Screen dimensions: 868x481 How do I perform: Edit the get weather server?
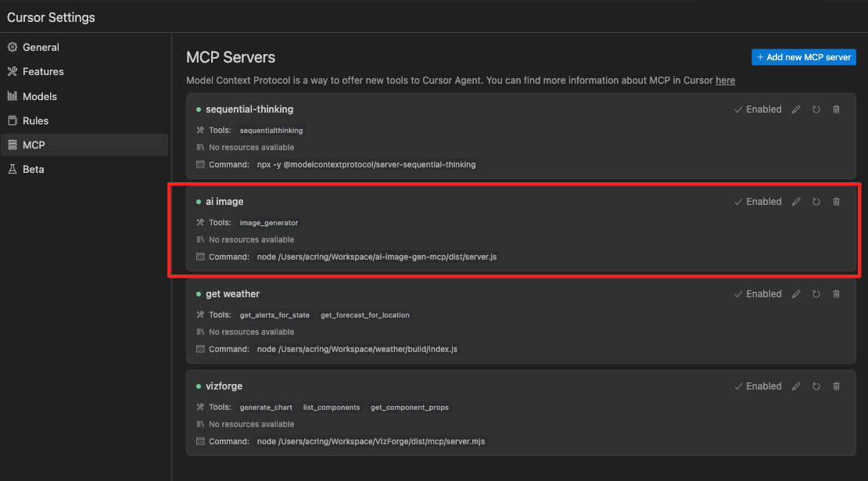tap(796, 294)
